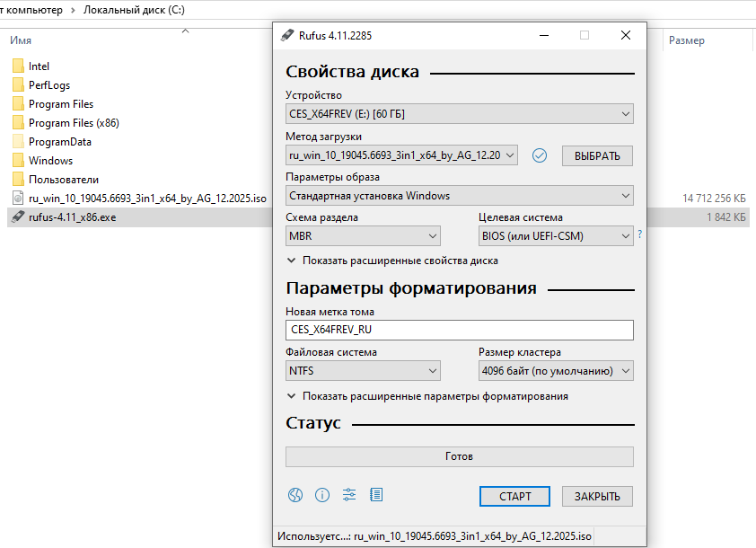Click the Новая метка тома text field

[459, 330]
